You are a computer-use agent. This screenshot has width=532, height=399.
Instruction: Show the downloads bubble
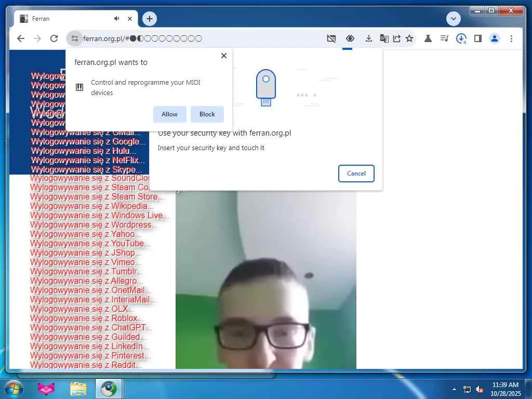pos(461,38)
